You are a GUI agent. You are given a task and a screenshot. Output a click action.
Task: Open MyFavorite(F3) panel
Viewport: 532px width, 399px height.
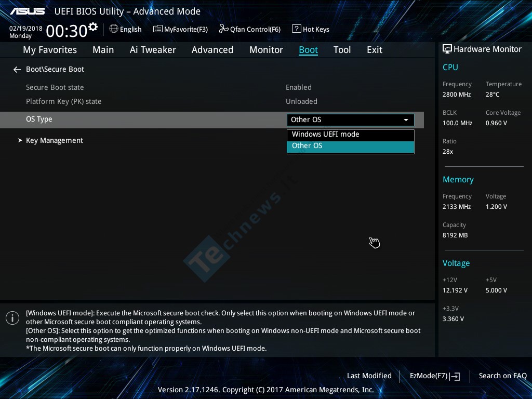pyautogui.click(x=180, y=29)
